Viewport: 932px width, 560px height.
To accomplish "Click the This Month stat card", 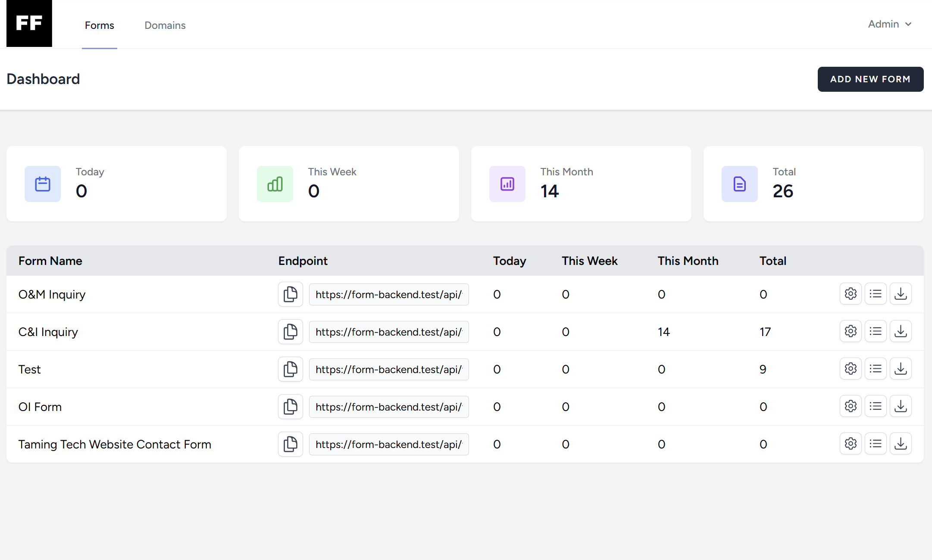I will (582, 184).
